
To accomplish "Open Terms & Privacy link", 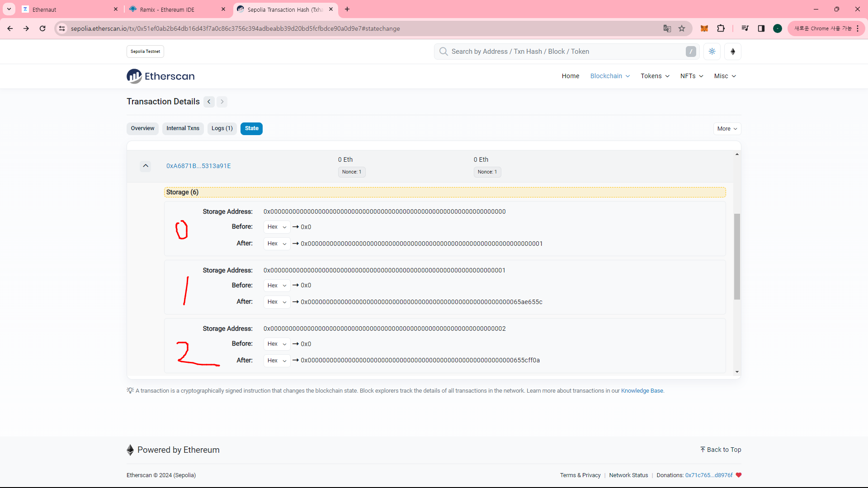I will [x=580, y=475].
